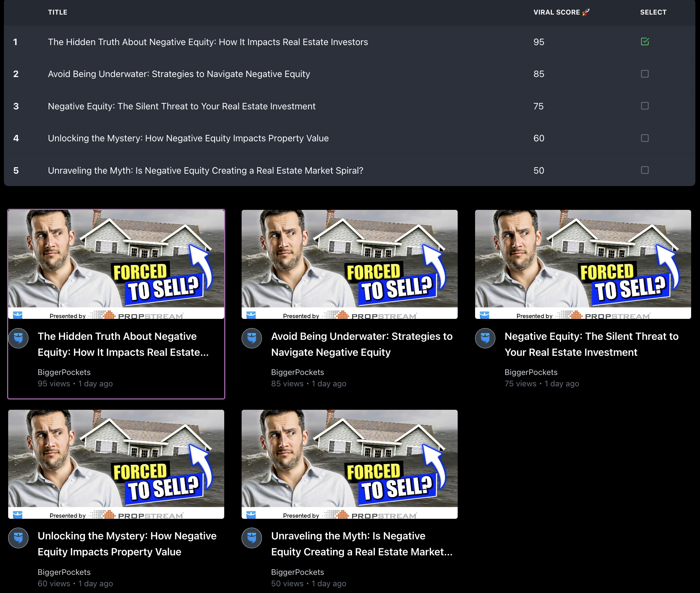The height and width of the screenshot is (593, 700).
Task: Click the BiggerPockets channel icon on first video card
Action: 18,338
